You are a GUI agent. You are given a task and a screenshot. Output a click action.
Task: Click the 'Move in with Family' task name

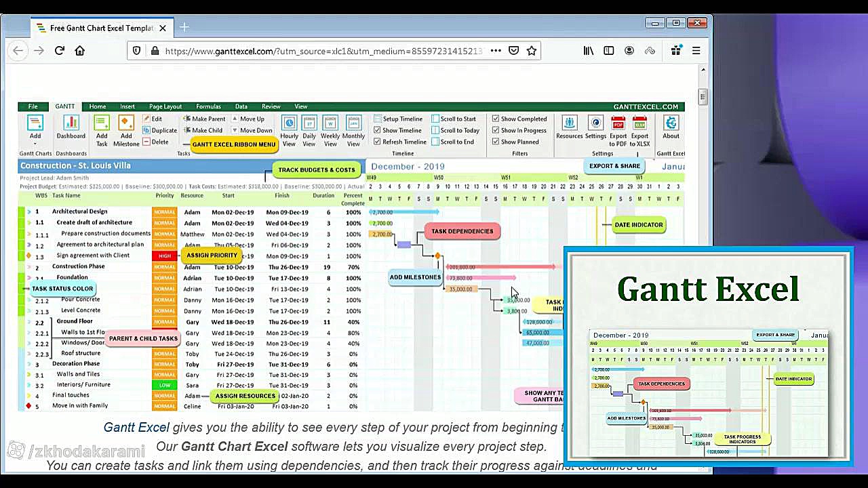tap(80, 406)
